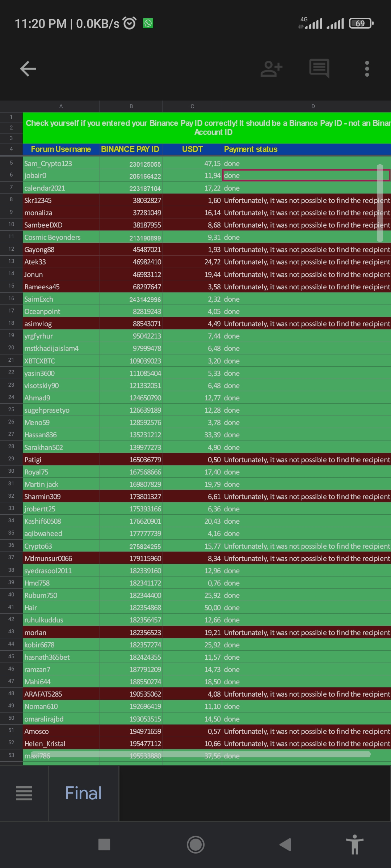Select the BINANCE PAY ID header cell
Image resolution: width=391 pixels, height=868 pixels.
(x=131, y=149)
